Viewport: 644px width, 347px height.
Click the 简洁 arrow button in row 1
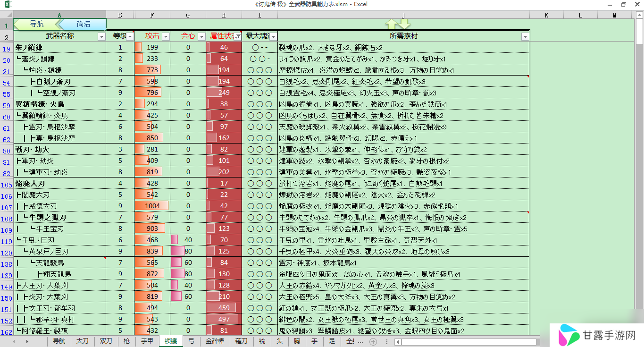tap(83, 24)
